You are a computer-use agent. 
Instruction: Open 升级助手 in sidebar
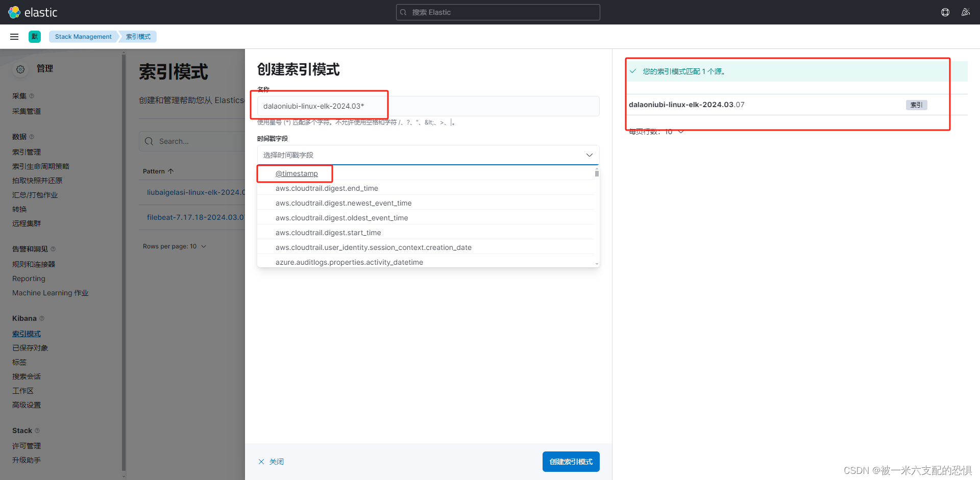coord(27,460)
